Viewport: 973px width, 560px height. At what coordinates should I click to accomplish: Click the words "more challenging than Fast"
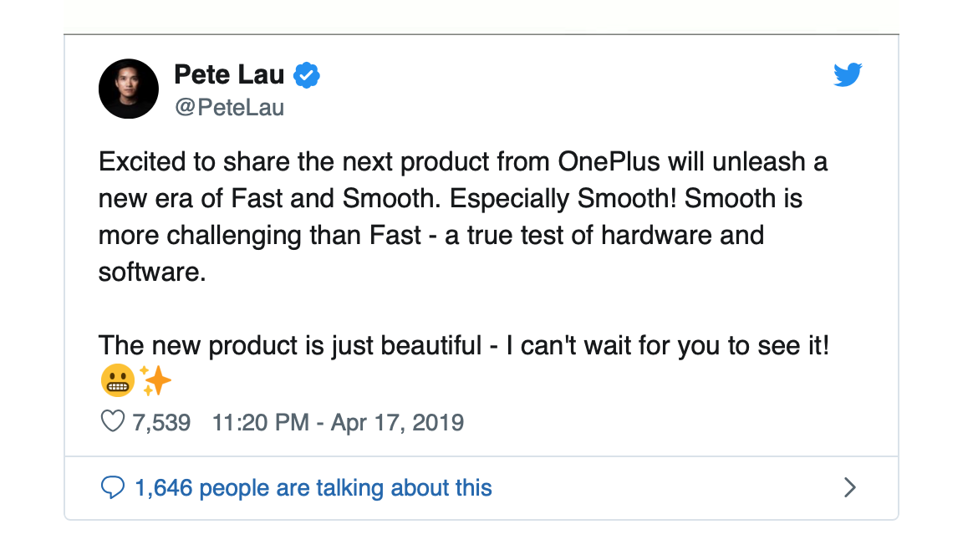click(x=259, y=236)
